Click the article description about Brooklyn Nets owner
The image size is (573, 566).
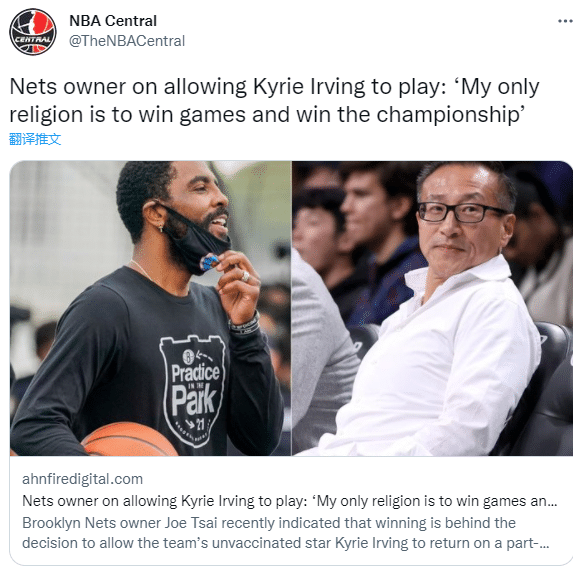click(x=285, y=533)
